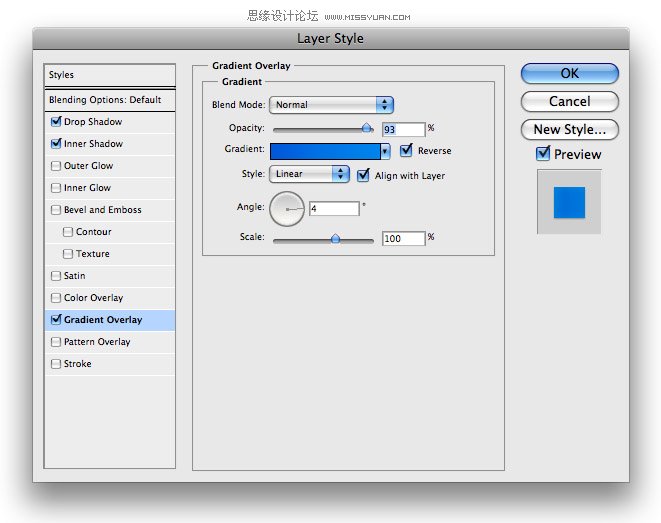
Task: Toggle the Preview checkbox
Action: coord(543,153)
